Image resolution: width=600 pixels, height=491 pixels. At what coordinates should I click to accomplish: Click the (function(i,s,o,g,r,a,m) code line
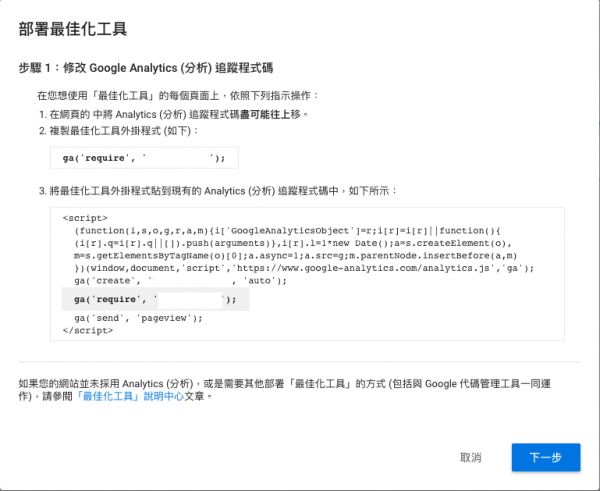(288, 230)
